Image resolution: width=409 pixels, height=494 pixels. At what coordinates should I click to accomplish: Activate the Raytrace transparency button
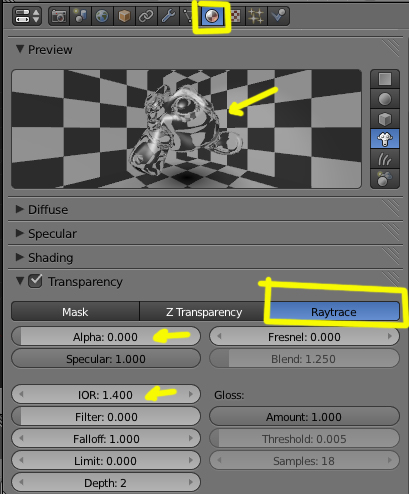tap(334, 312)
